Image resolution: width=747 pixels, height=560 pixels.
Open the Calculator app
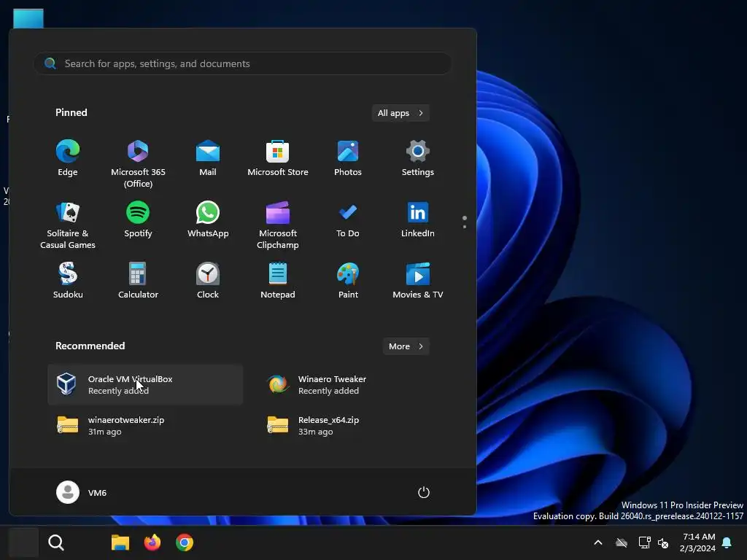pos(138,281)
